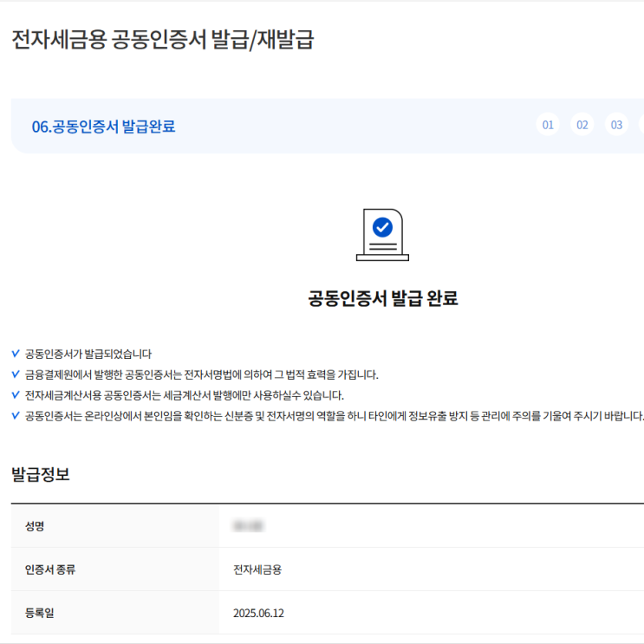This screenshot has width=644, height=644.
Task: Click the 공동인증서 발급 완료 heading
Action: (x=383, y=298)
